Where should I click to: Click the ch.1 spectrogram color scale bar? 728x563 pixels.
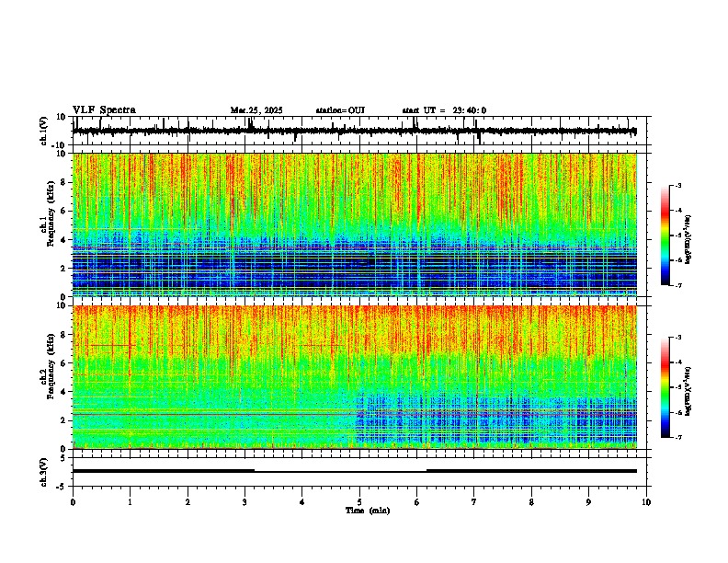click(665, 236)
